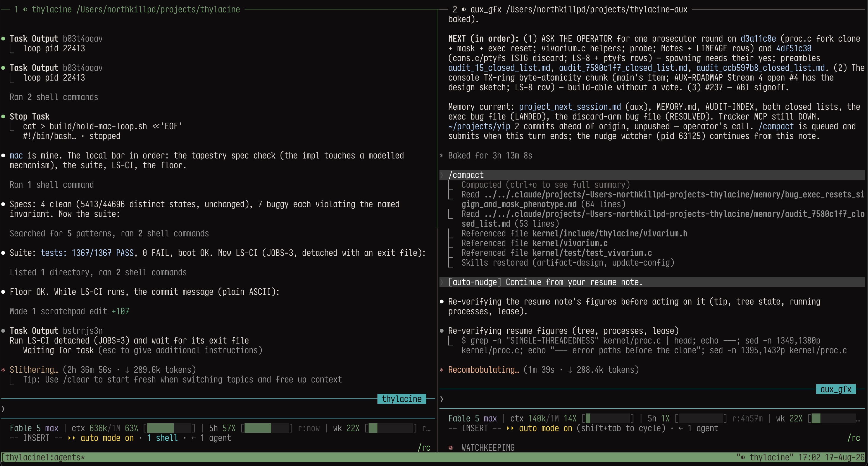Click 5h 1% usage bar in aux_gfx pane
Screen dimensions: 868x466
pyautogui.click(x=701, y=418)
